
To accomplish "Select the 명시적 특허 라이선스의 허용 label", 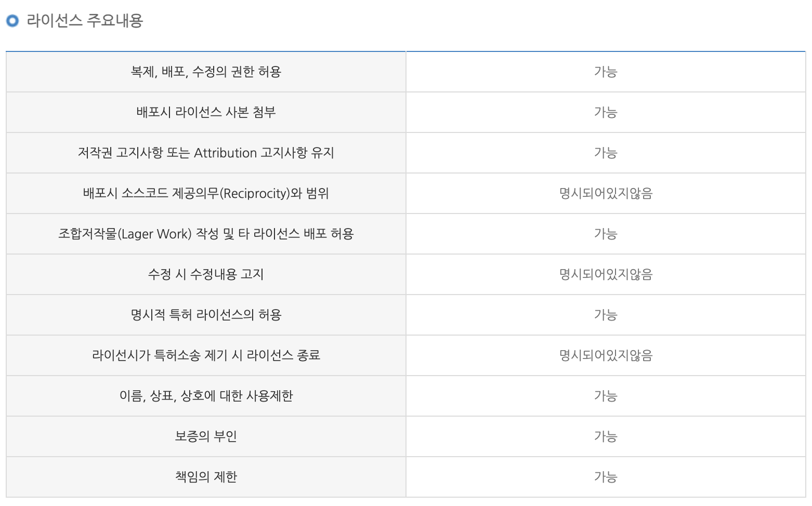I will point(206,315).
